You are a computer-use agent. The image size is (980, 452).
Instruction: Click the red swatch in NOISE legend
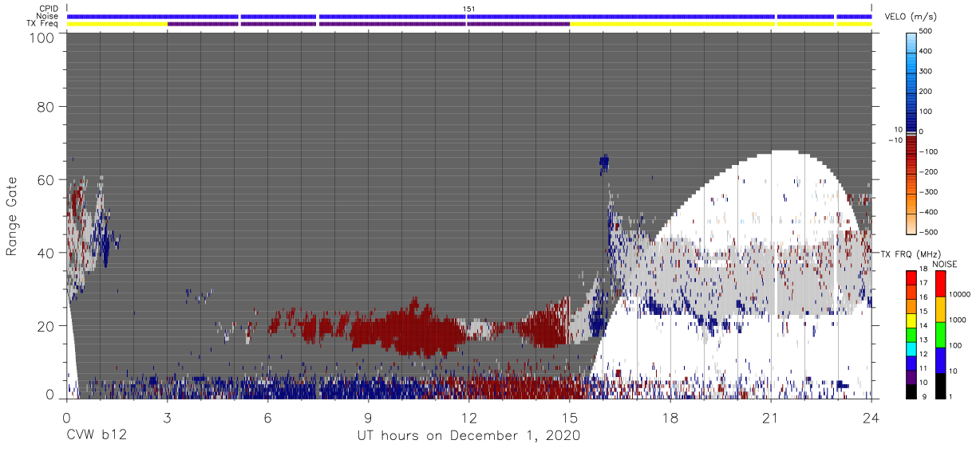[x=941, y=284]
